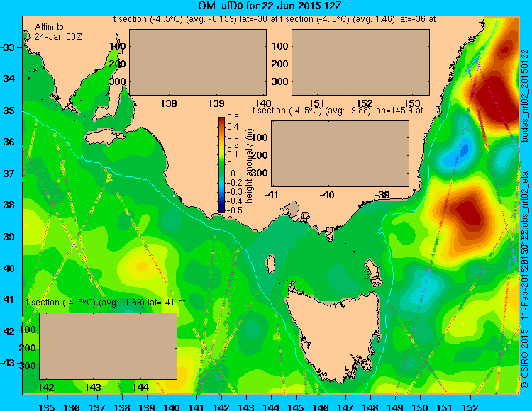
Task: Click the '-39' latitude axis label on the left axis
Action: 8,237
